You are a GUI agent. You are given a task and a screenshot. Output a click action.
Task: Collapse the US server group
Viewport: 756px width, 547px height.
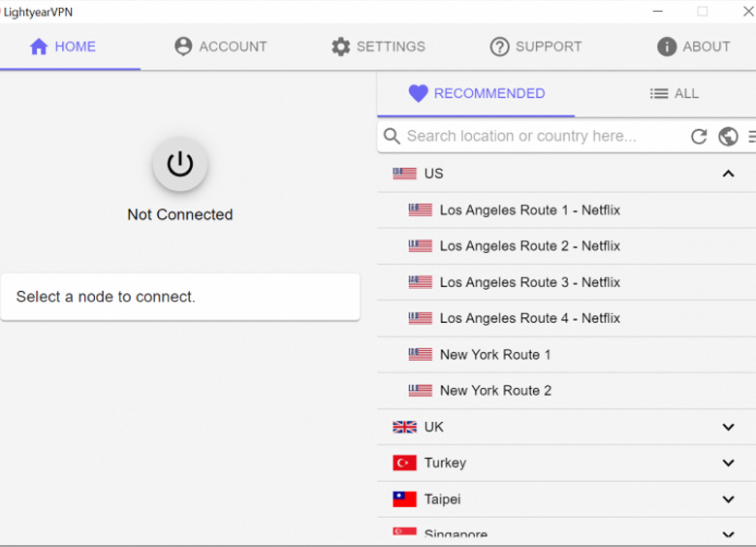(x=728, y=174)
